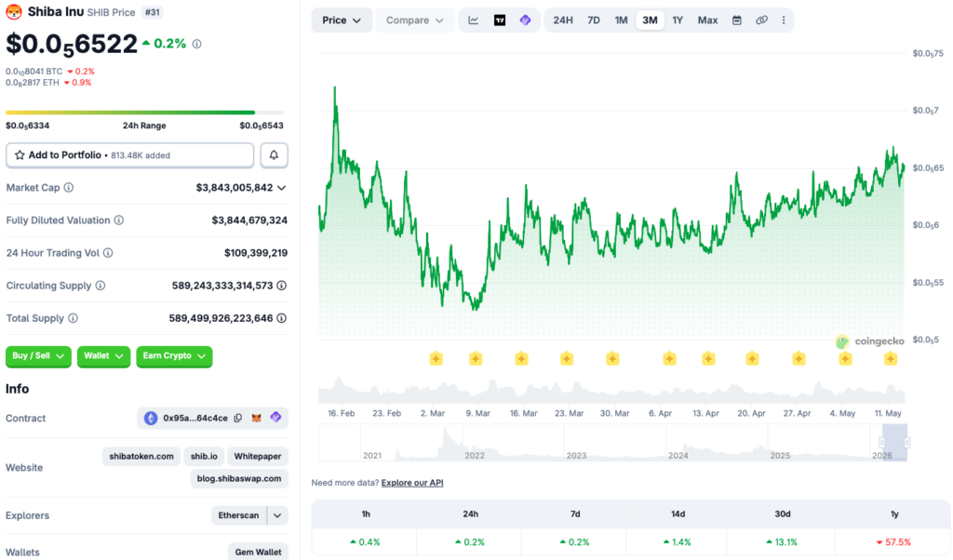Add token to MetaMask via fox icon

pyautogui.click(x=257, y=418)
